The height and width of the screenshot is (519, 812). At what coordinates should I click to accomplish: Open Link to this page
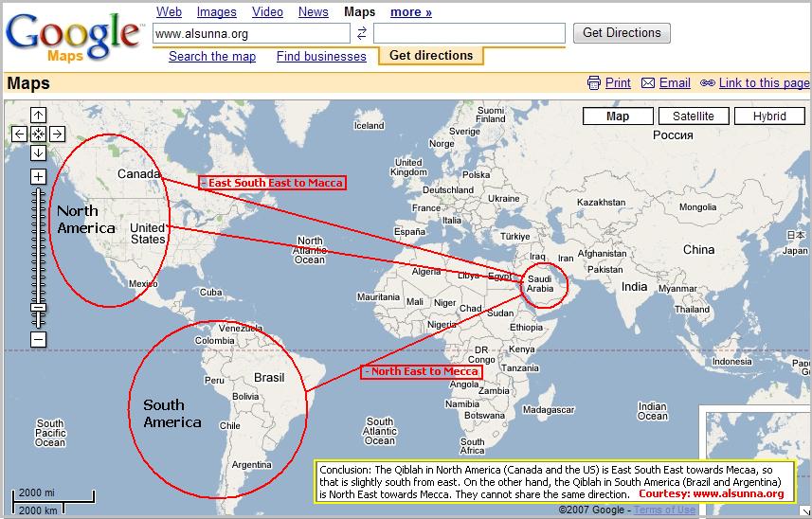click(x=765, y=82)
